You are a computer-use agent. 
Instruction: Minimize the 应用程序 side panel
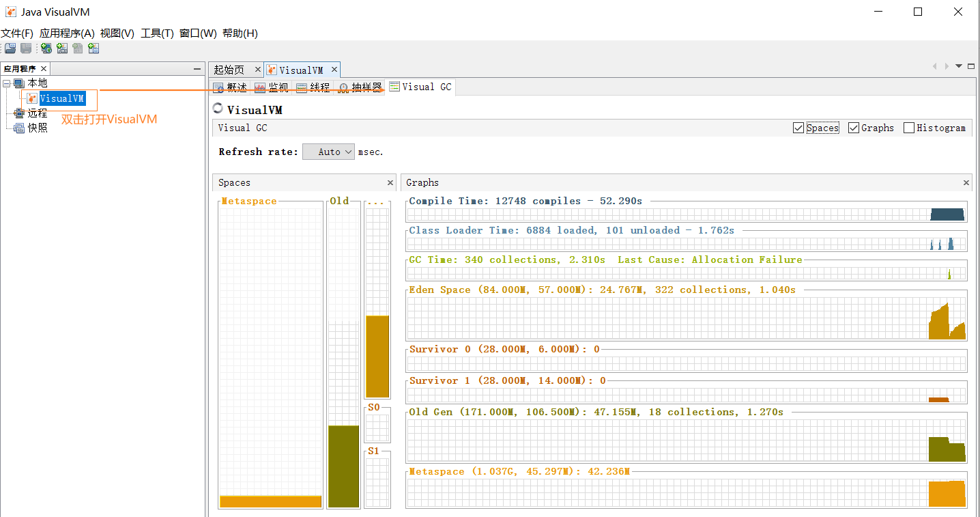[197, 69]
